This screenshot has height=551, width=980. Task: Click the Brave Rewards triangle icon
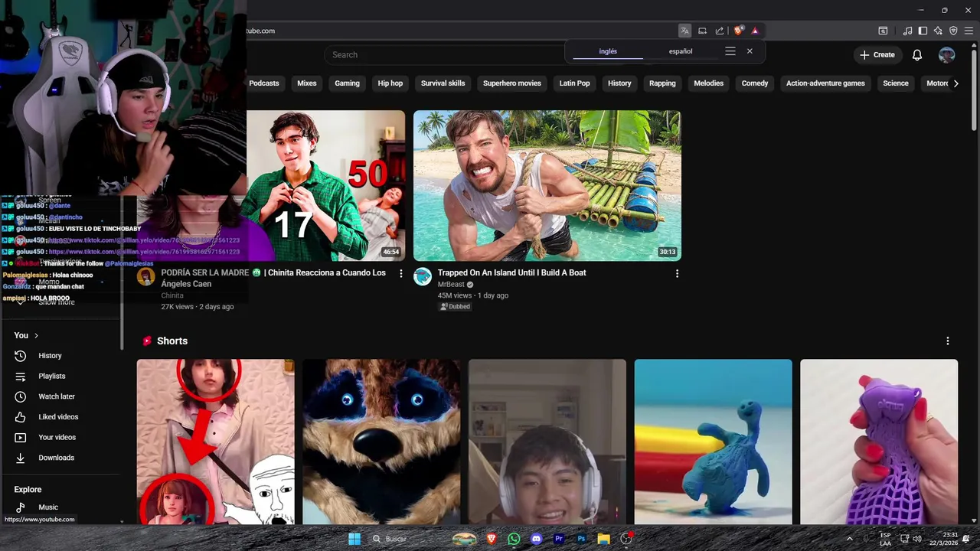tap(755, 31)
